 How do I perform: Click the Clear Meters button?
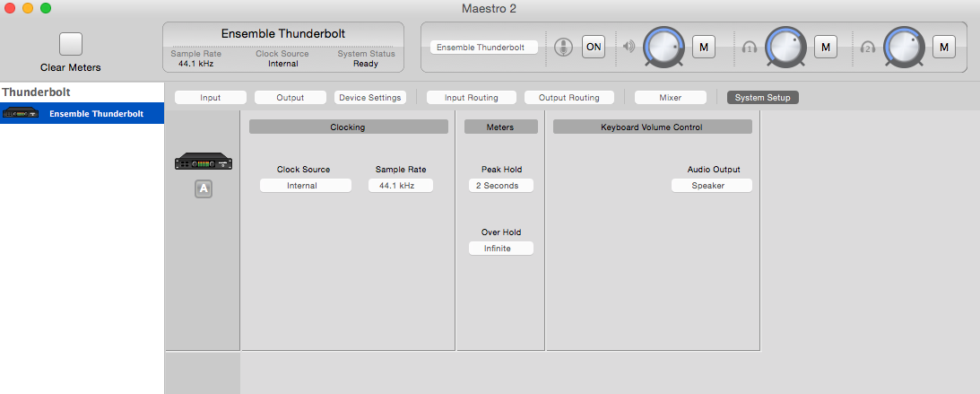[x=71, y=44]
